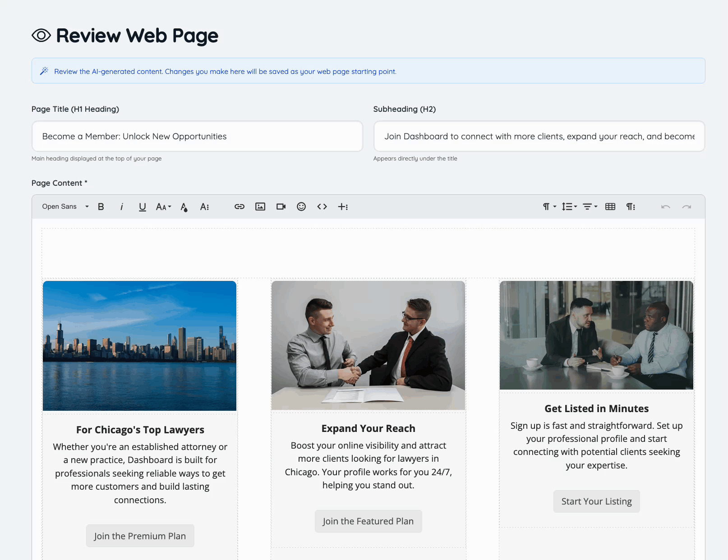Click the Subheading H2 input field

click(x=539, y=136)
